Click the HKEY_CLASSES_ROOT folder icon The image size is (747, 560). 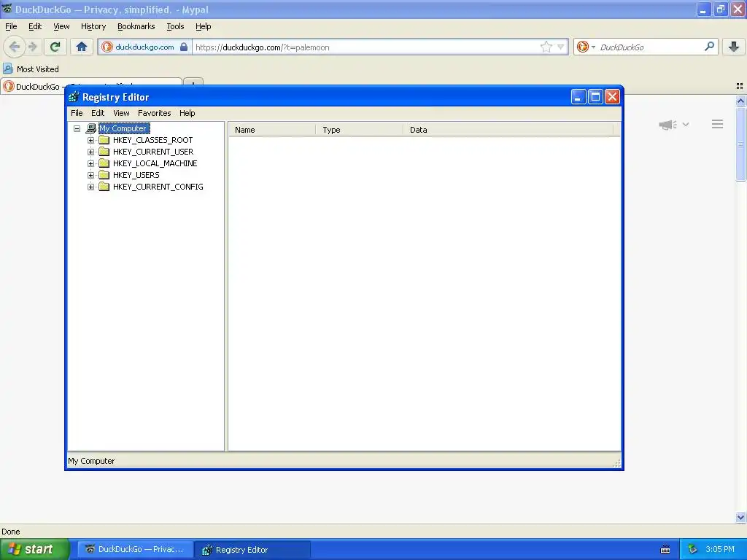[104, 140]
